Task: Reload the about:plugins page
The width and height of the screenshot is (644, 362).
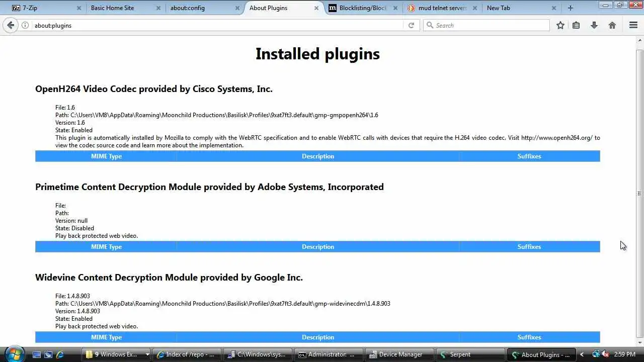Action: tap(411, 25)
